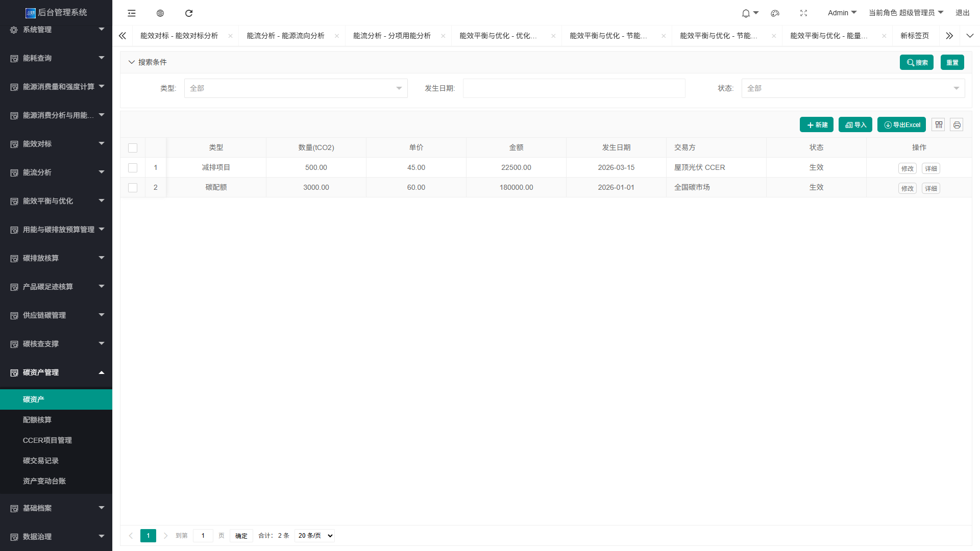Close the 能效平衡与优化 - 优化 tab
Viewport: 980px width, 551px height.
click(553, 36)
